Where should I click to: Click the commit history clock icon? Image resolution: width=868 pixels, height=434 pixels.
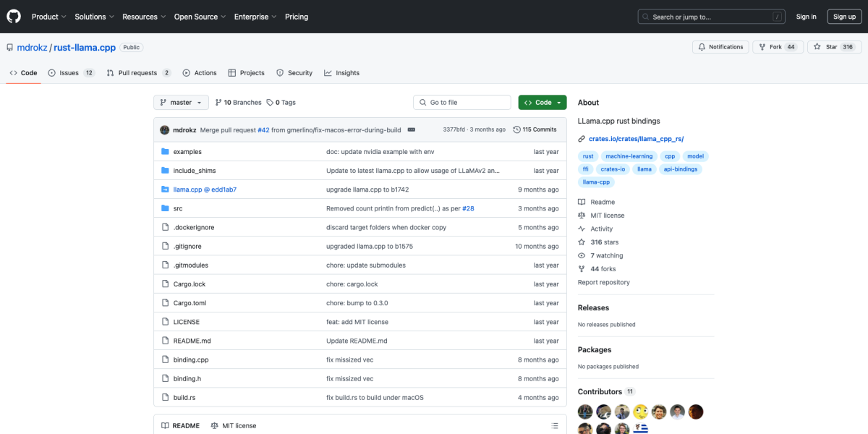coord(517,129)
